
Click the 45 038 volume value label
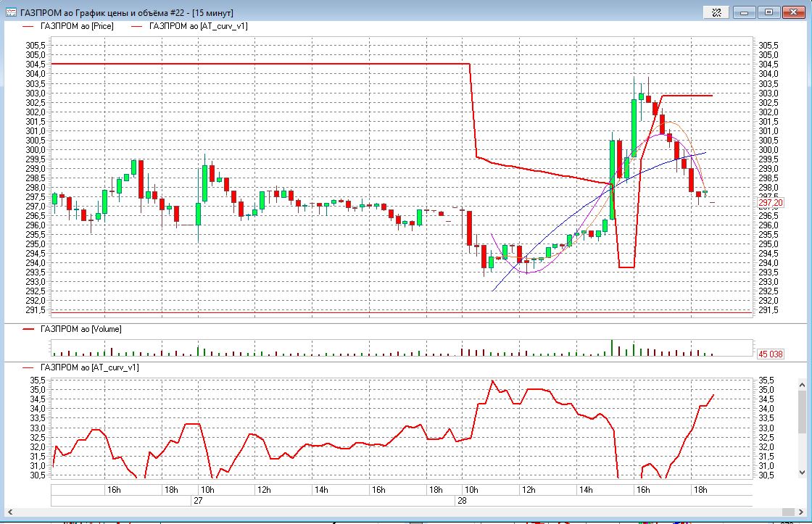[770, 354]
